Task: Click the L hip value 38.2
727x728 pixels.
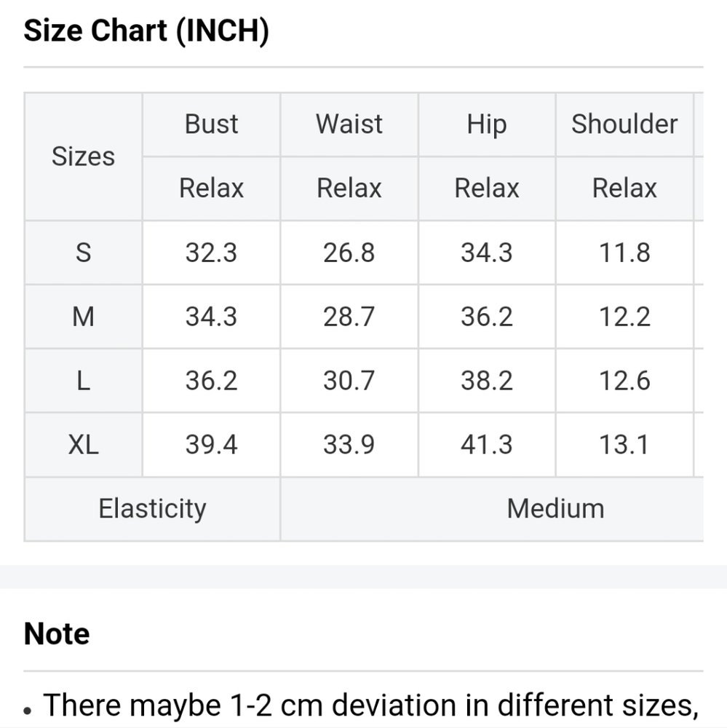Action: [487, 381]
